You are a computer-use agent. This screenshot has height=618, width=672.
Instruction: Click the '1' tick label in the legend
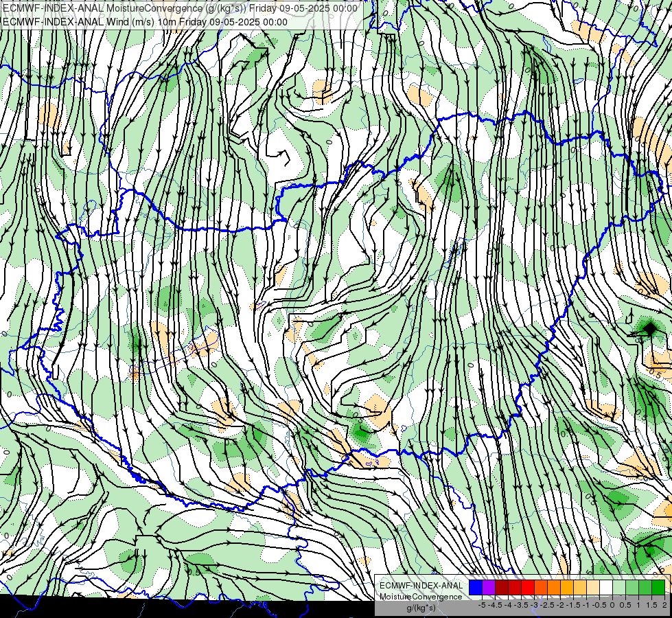638,605
